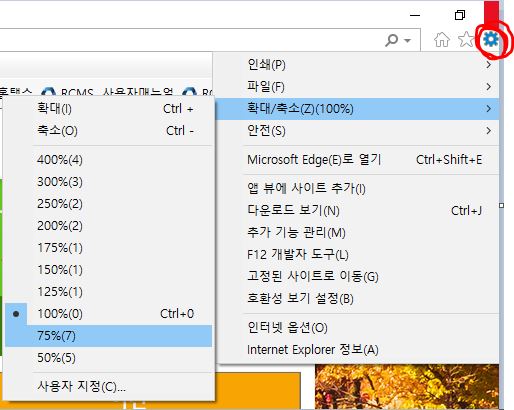The image size is (514, 410).
Task: Open the address bar search dropdown arrow
Action: click(x=407, y=41)
